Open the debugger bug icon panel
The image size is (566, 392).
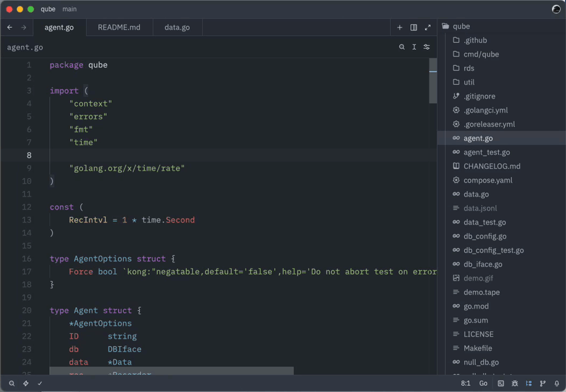click(x=515, y=383)
